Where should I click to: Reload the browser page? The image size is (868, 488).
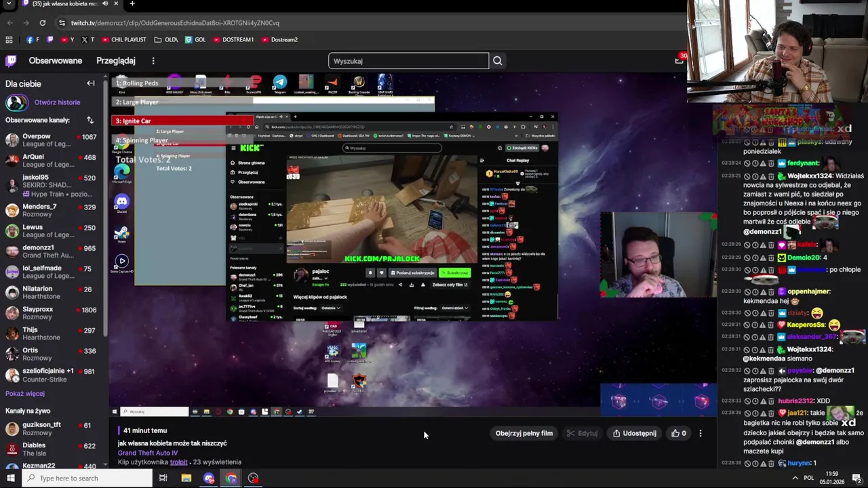tap(42, 22)
